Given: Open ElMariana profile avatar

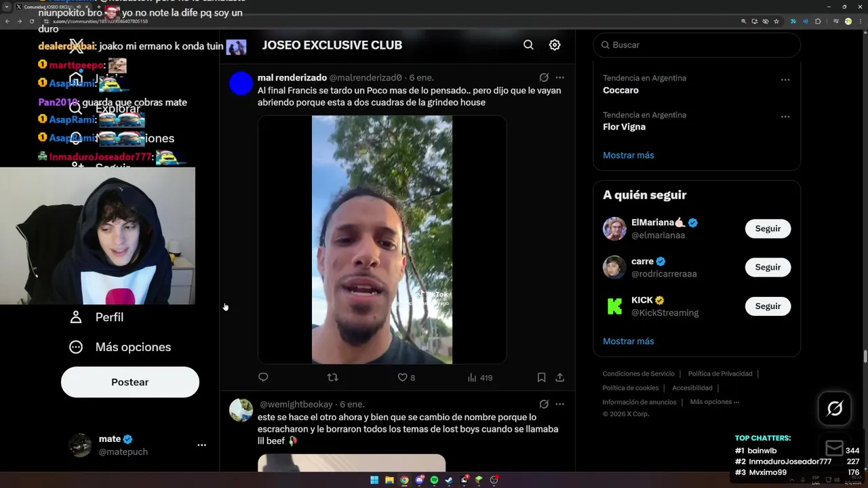Looking at the screenshot, I should click(x=614, y=228).
